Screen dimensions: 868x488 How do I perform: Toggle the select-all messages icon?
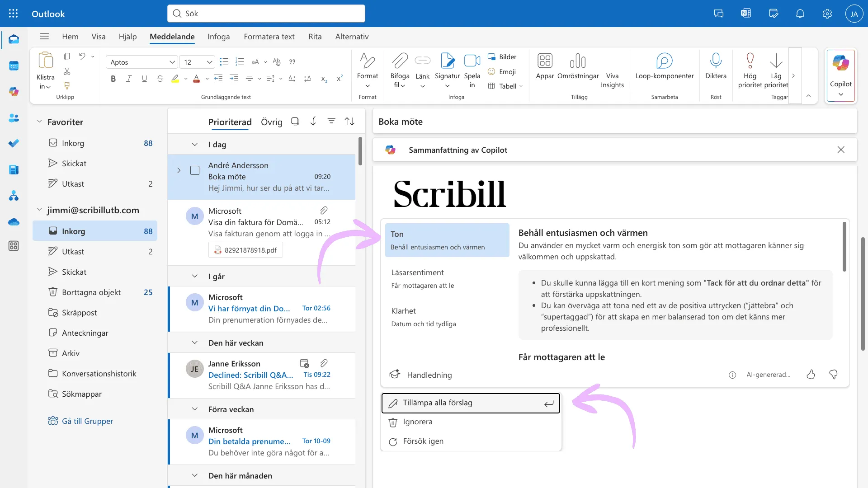[x=295, y=121]
